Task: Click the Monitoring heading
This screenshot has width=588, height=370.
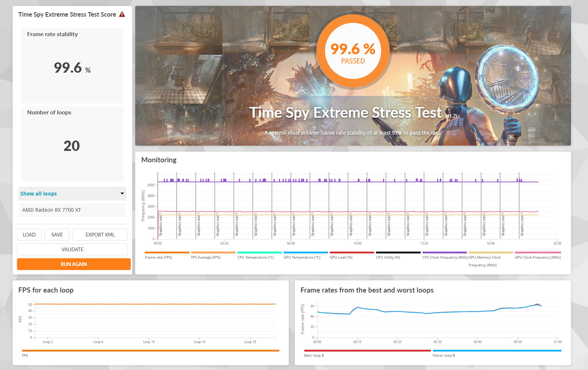Action: (159, 160)
